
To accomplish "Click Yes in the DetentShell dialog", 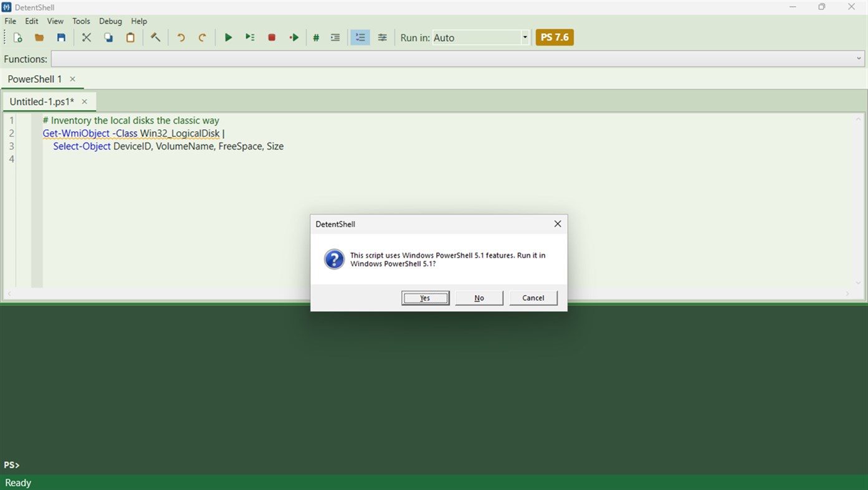I will pos(425,298).
